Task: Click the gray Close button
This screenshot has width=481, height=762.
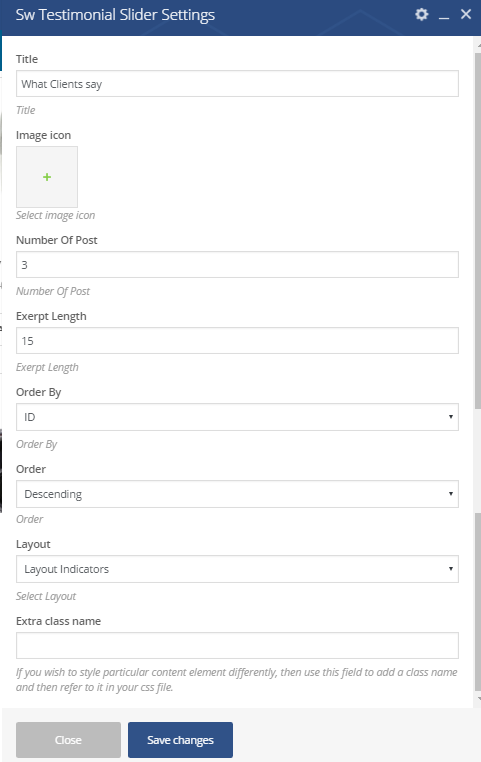Action: [x=69, y=740]
